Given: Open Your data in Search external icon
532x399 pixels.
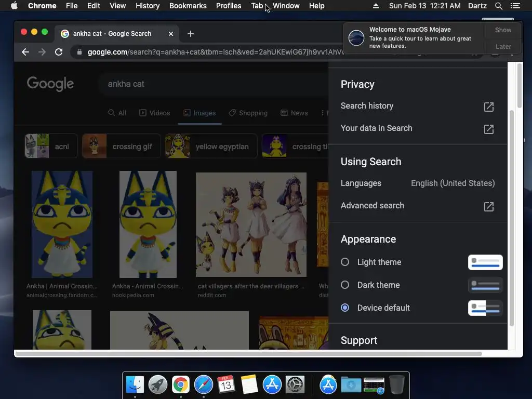Looking at the screenshot, I should pyautogui.click(x=488, y=129).
